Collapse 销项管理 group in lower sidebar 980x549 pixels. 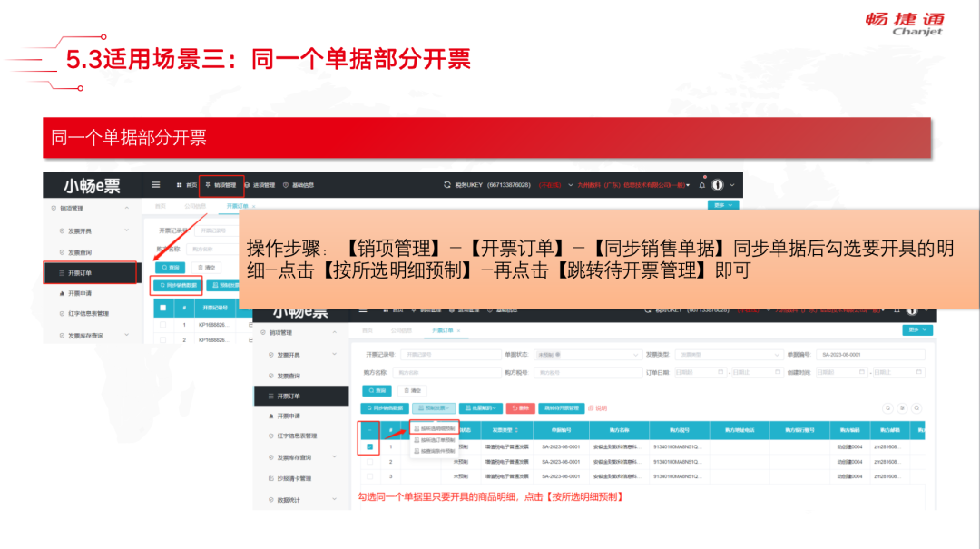tap(335, 333)
